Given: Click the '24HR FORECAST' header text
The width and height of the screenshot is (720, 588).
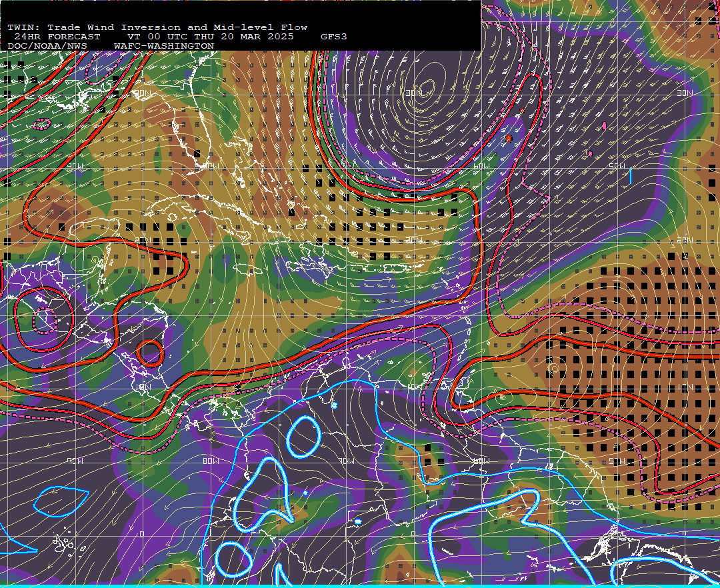Looking at the screenshot, I should pyautogui.click(x=57, y=37).
